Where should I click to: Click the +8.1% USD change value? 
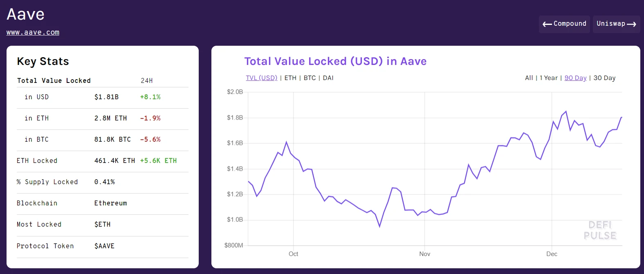tap(150, 97)
